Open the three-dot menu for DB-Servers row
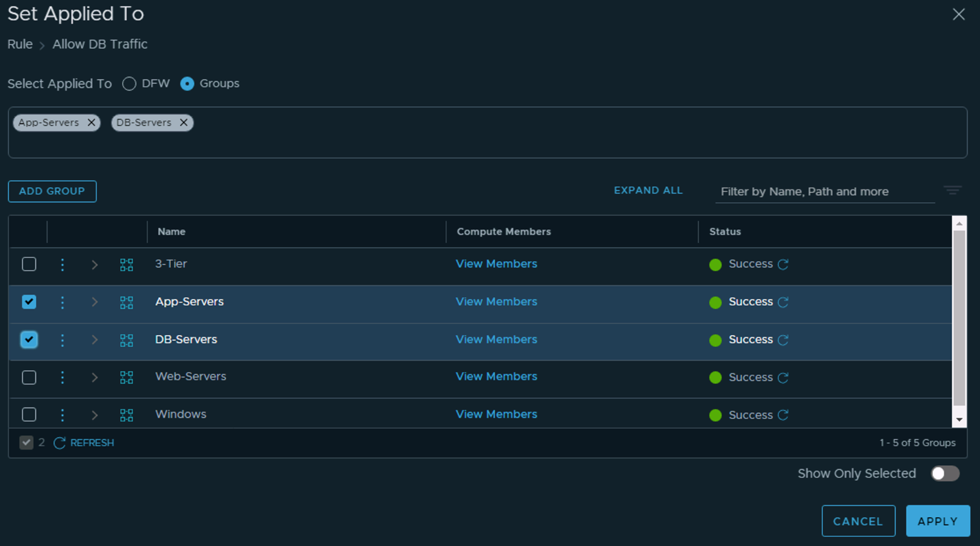Viewport: 980px width, 546px height. tap(62, 340)
